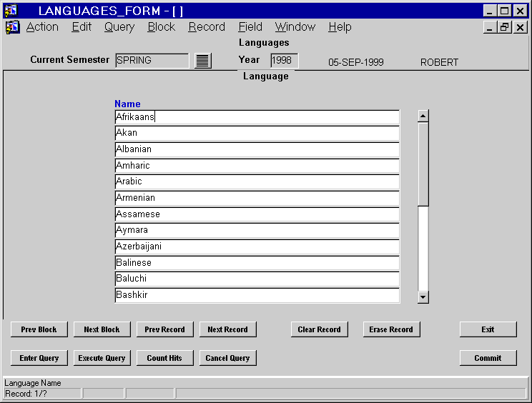Image resolution: width=532 pixels, height=403 pixels.
Task: Exit the form
Action: 488,329
